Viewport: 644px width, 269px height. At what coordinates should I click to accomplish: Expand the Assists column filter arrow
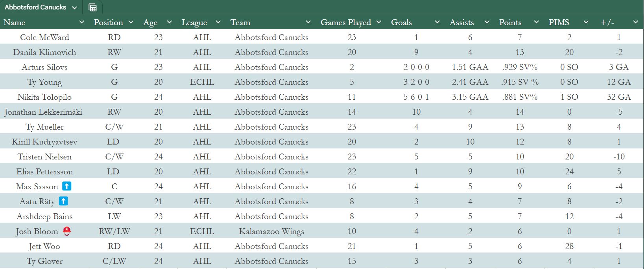[487, 22]
